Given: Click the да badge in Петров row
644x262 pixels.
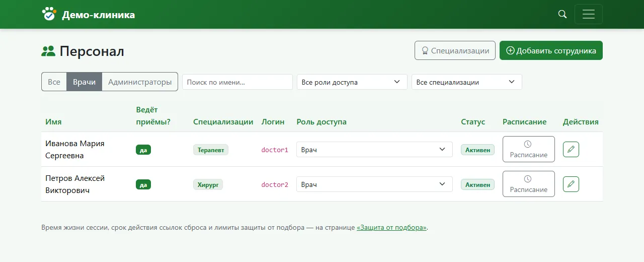Looking at the screenshot, I should point(143,184).
